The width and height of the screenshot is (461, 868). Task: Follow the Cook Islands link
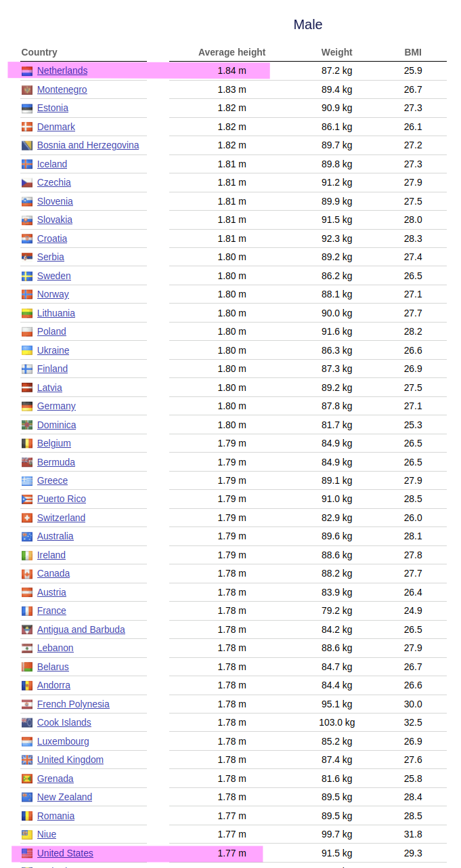coord(64,722)
